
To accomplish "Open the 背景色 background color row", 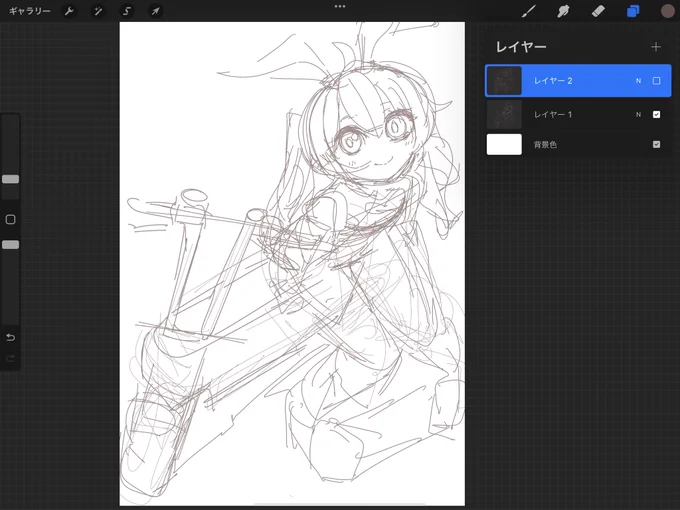I will pos(578,144).
